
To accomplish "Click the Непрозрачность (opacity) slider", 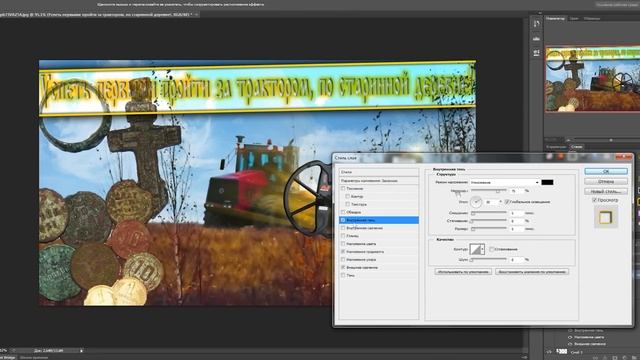I will point(489,191).
